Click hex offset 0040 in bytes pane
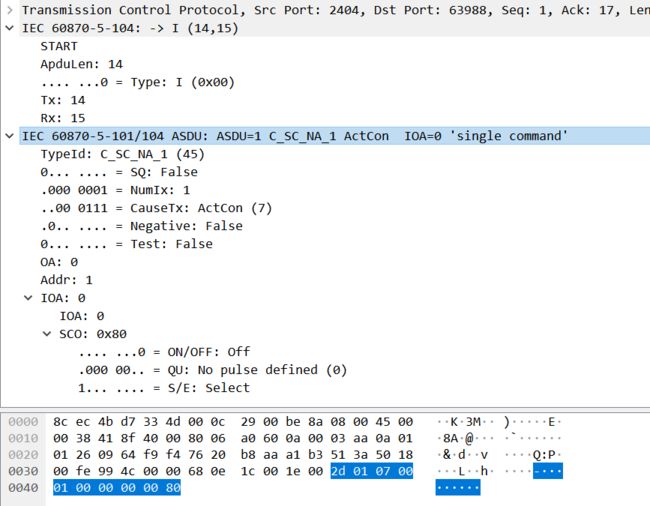The image size is (650, 506). [23, 488]
